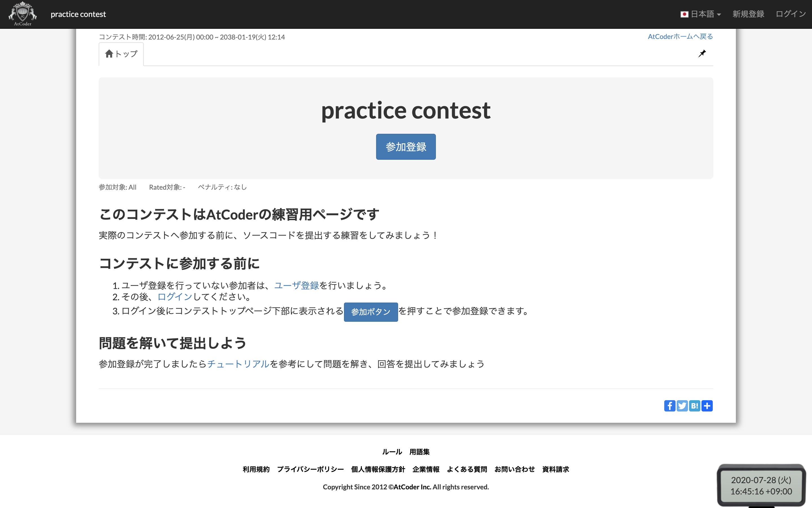Click the ユーザ登録 link in step one
Viewport: 812px width, 508px height.
pos(297,286)
